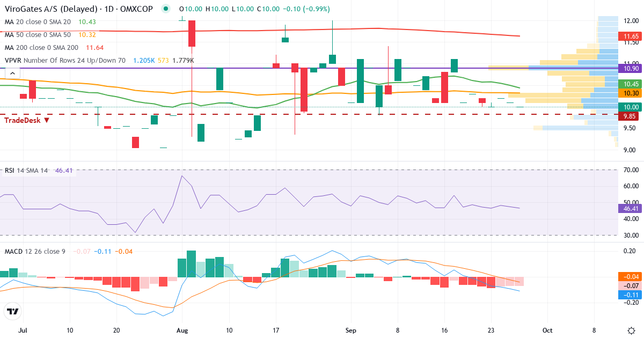Expand the TradeDesk dropdown arrow
644x338 pixels.
click(x=47, y=120)
